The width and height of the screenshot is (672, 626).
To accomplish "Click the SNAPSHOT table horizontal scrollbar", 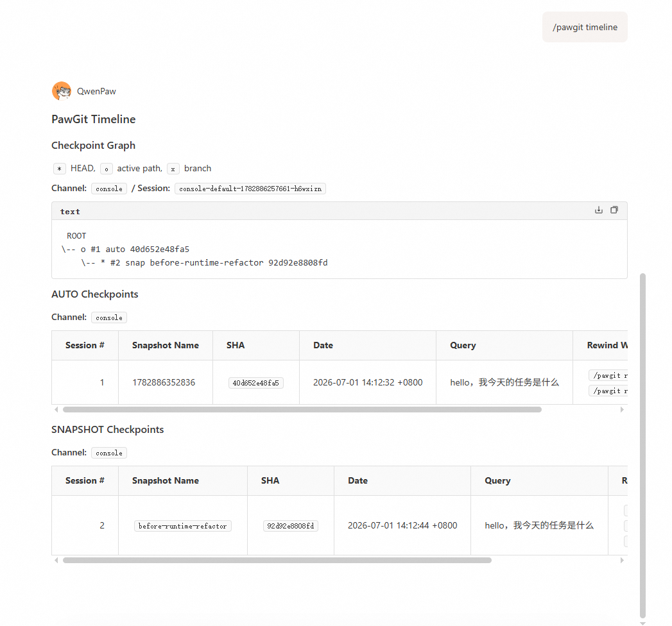I will click(x=277, y=561).
